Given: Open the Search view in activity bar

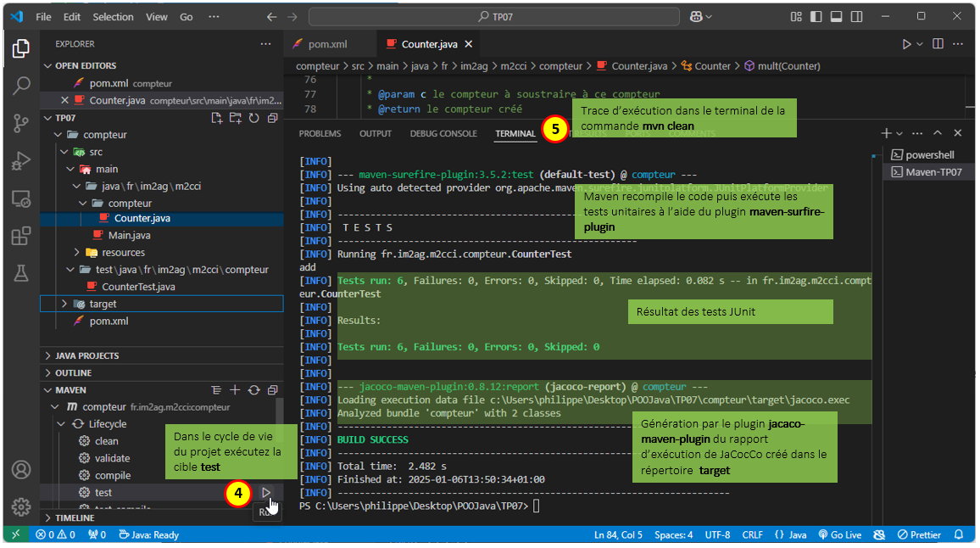Looking at the screenshot, I should pos(21,86).
